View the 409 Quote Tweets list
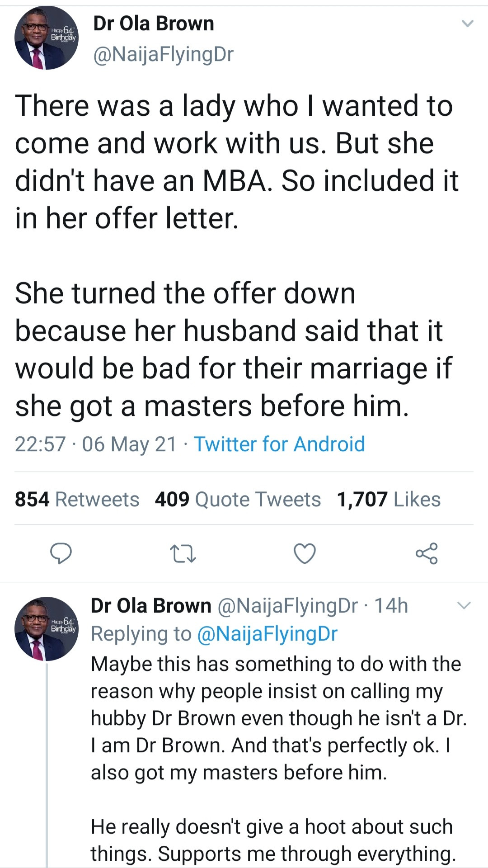The image size is (488, 868). click(x=238, y=500)
